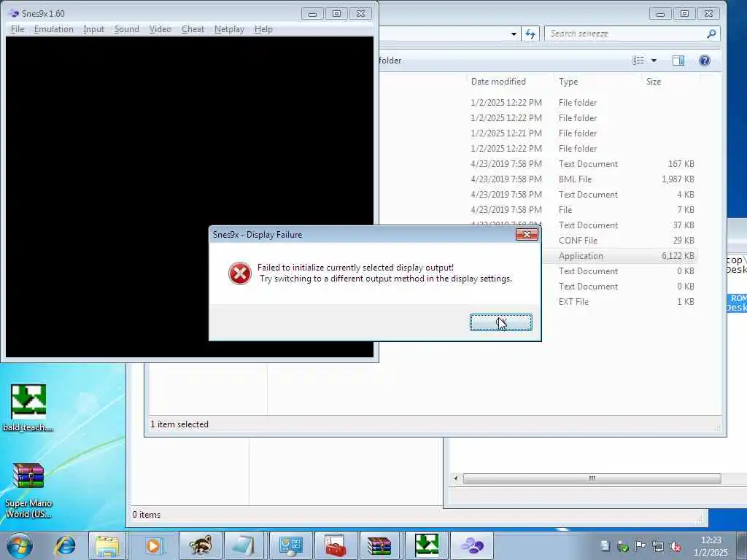Click the left arrow of the horizontal scrollbar
The height and width of the screenshot is (560, 747).
(456, 478)
